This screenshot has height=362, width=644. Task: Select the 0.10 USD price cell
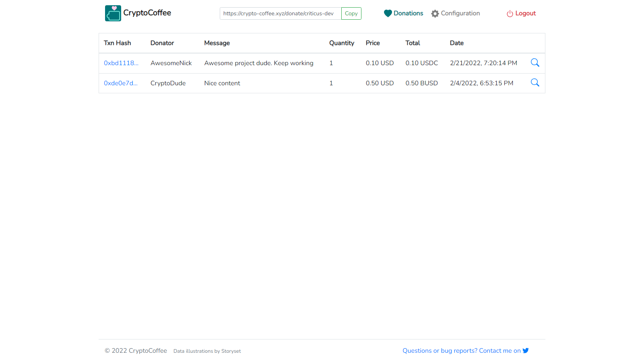380,63
